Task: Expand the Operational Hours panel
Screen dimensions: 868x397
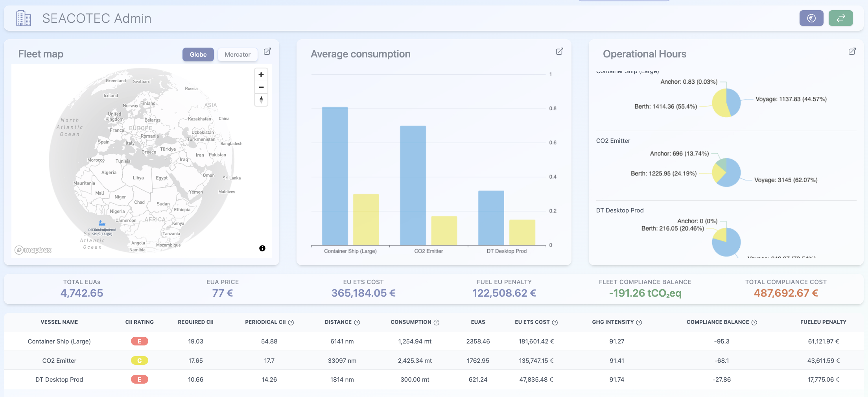Action: (x=852, y=51)
